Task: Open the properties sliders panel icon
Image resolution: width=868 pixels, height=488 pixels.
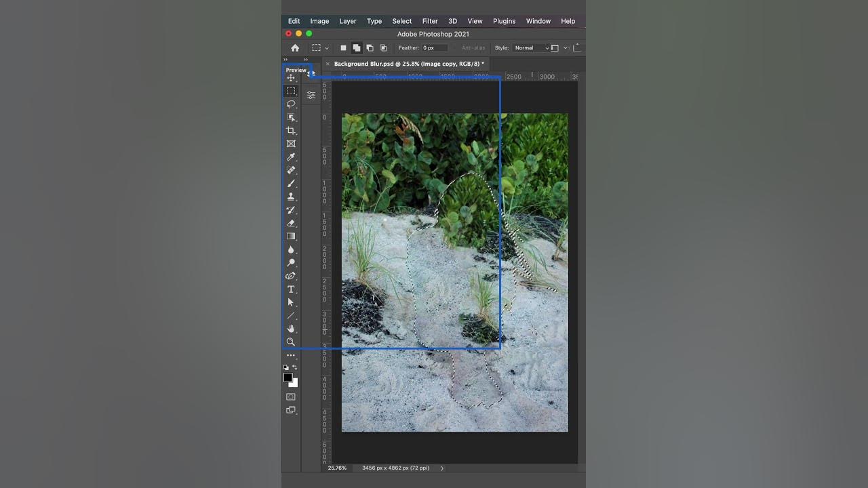Action: 311,96
